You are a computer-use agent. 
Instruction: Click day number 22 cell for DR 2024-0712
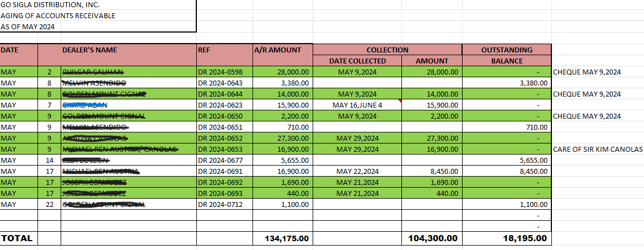point(49,204)
